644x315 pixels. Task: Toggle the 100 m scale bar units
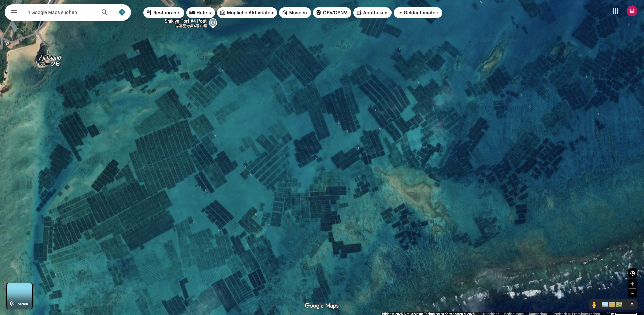(620, 313)
